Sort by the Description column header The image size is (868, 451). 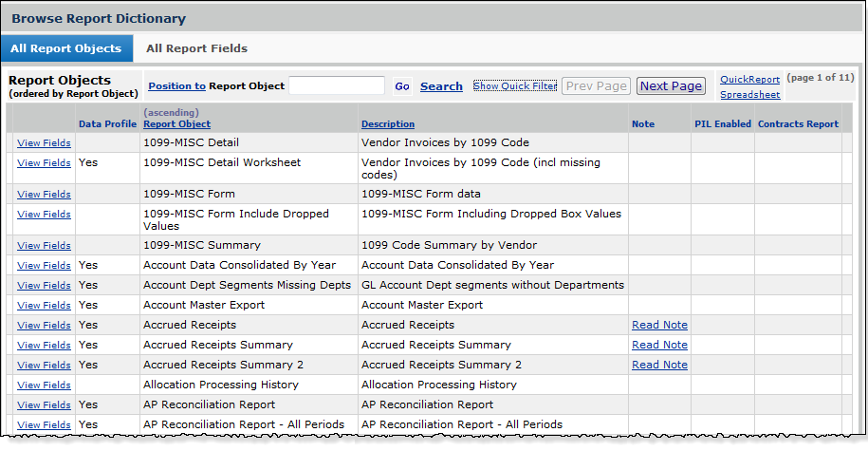[x=387, y=124]
